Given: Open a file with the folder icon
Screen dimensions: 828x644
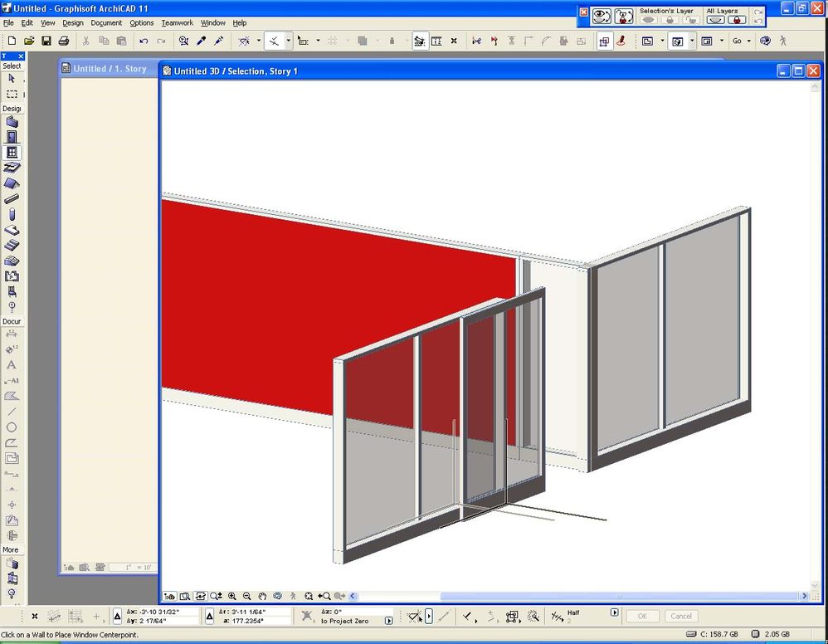Looking at the screenshot, I should click(29, 41).
